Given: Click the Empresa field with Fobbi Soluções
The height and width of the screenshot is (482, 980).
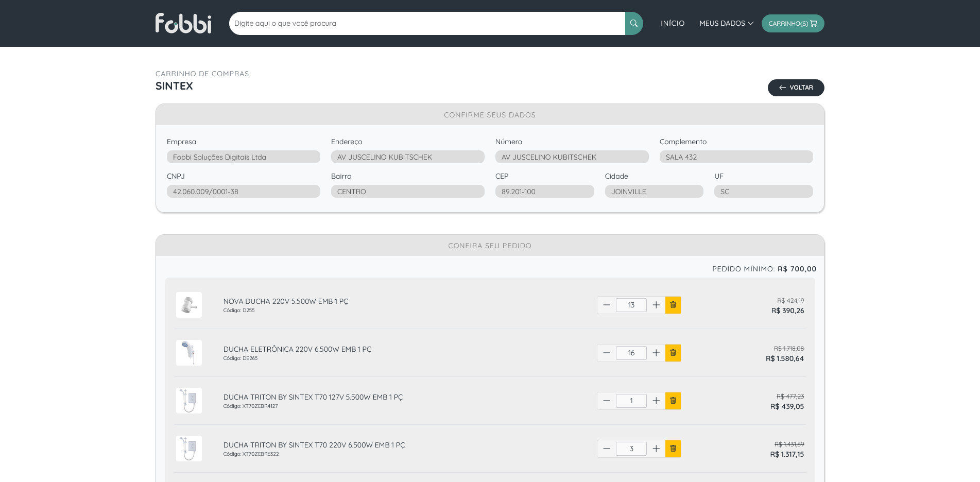Looking at the screenshot, I should pyautogui.click(x=243, y=157).
